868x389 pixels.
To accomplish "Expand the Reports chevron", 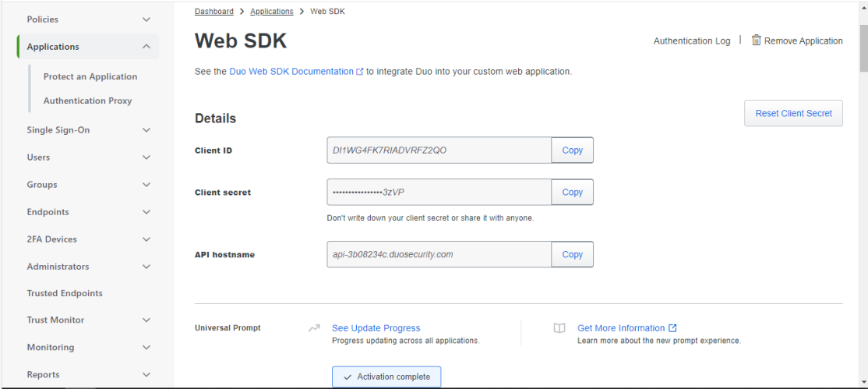I will tap(146, 375).
